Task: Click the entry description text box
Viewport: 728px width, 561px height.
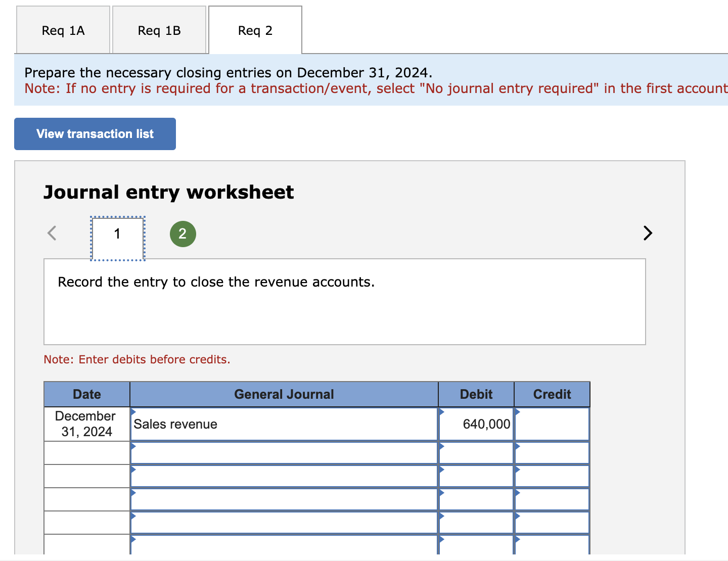Action: click(345, 302)
